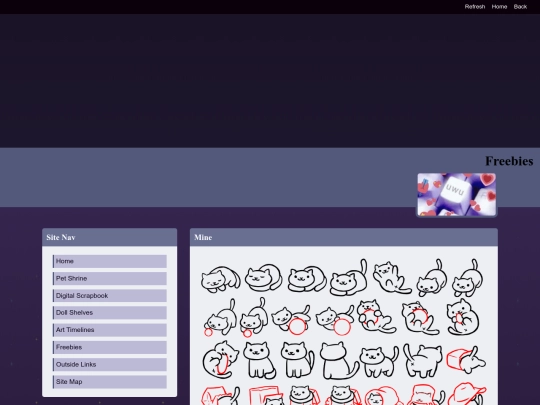Select Freebies in the Site Nav list
This screenshot has width=540, height=405.
click(x=110, y=347)
